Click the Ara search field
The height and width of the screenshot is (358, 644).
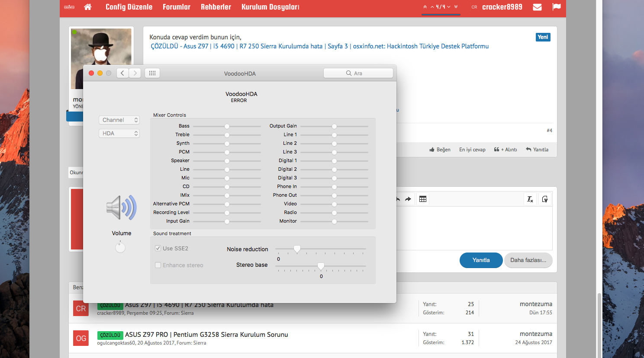(x=358, y=73)
